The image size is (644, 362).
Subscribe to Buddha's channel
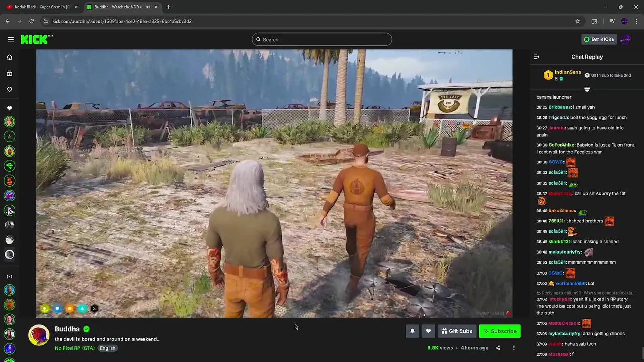pos(500,331)
